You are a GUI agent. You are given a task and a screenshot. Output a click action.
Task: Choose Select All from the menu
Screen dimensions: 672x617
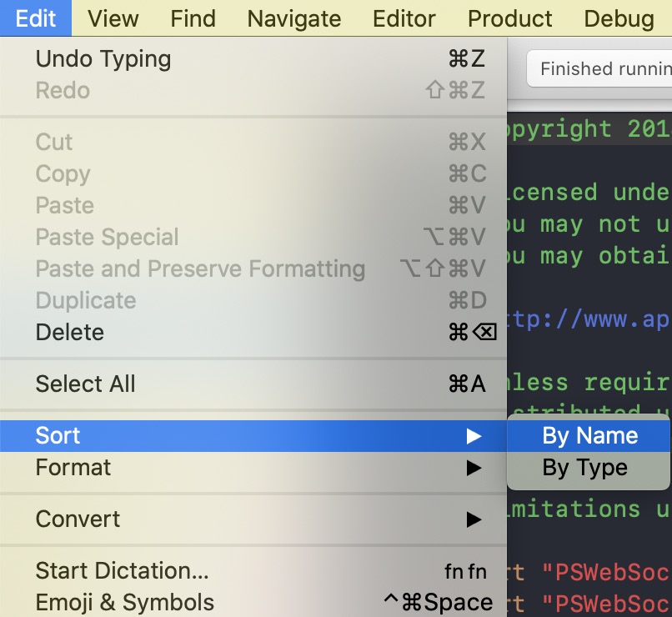[253, 384]
